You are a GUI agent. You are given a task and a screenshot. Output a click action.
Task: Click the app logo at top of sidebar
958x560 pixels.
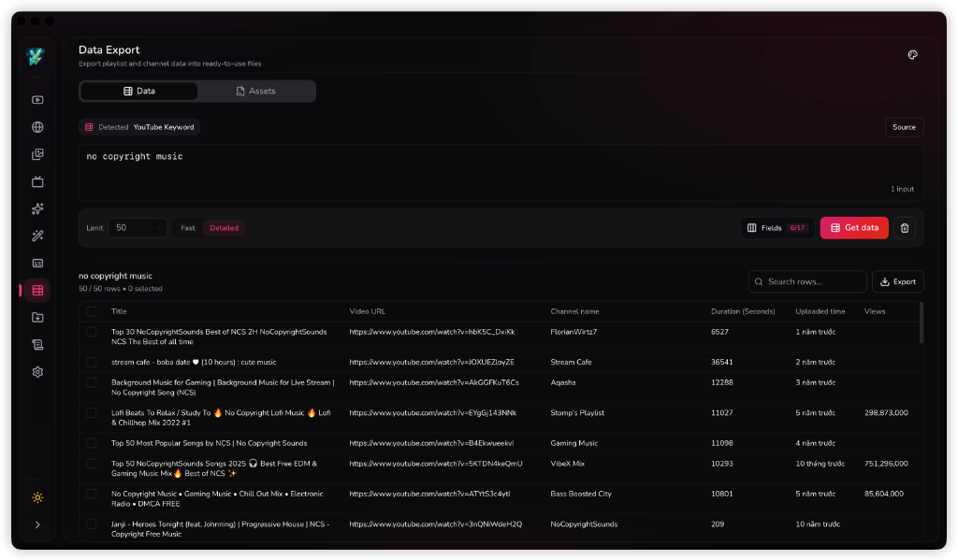pos(36,57)
